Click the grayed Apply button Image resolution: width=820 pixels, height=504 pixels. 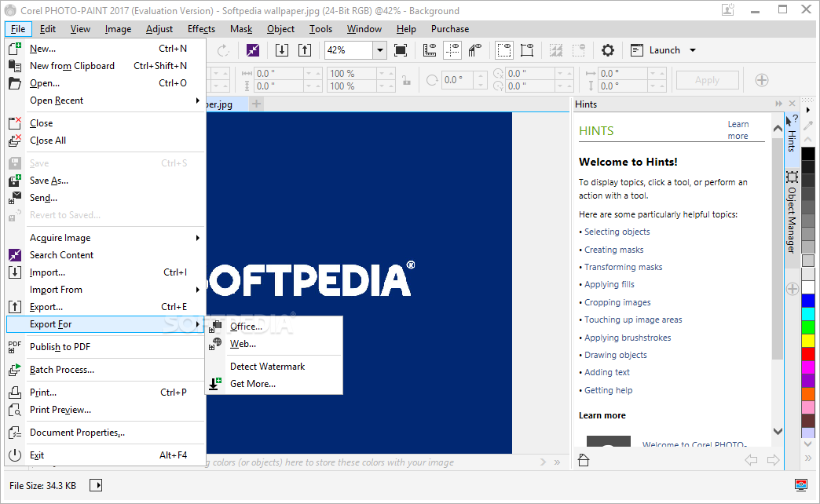coord(707,80)
